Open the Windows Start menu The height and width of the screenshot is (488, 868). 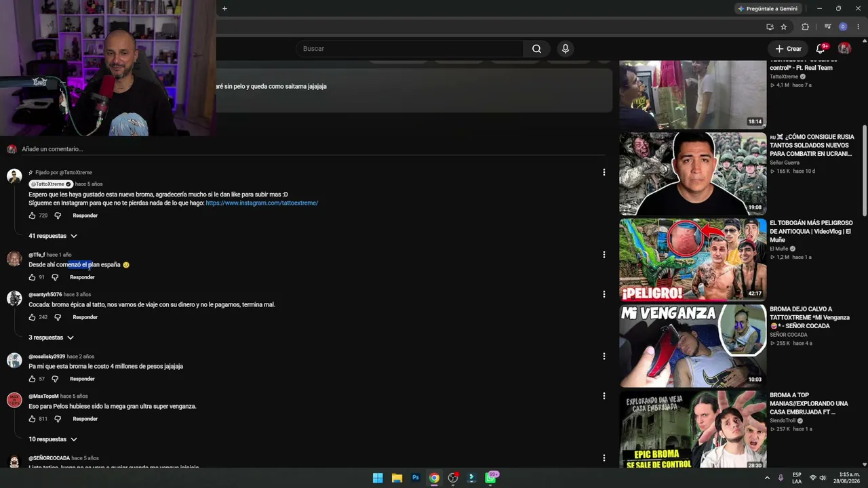[378, 478]
